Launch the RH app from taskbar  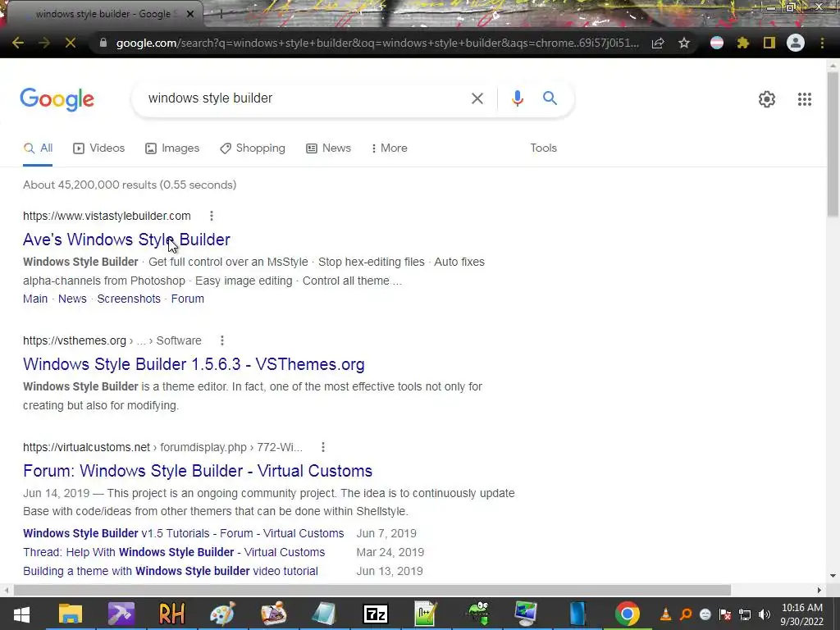(x=172, y=614)
